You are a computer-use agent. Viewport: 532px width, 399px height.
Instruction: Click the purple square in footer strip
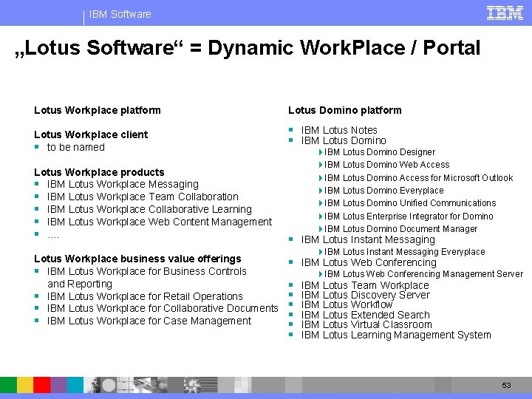click(58, 385)
